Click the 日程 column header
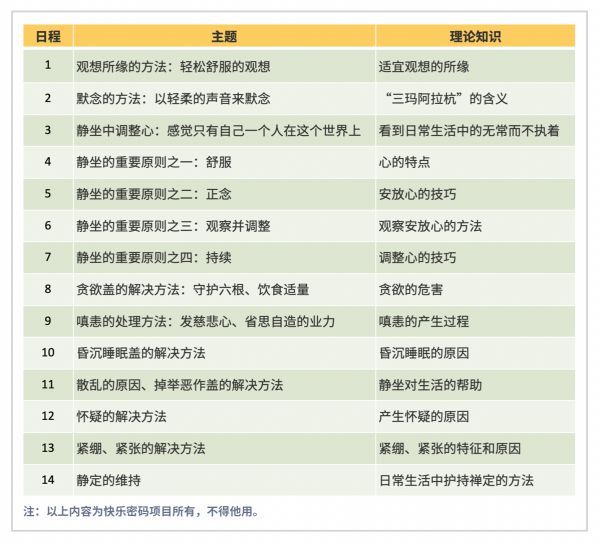This screenshot has height=546, width=600. (48, 36)
